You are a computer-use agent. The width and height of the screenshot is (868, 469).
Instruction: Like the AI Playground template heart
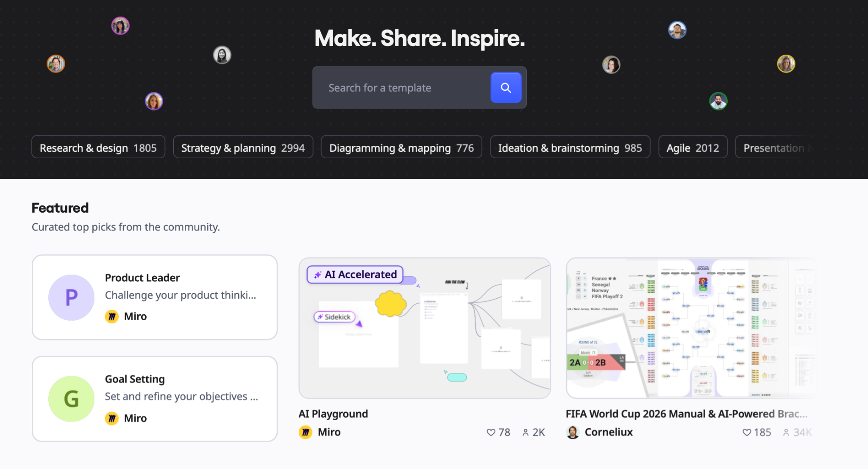point(491,432)
